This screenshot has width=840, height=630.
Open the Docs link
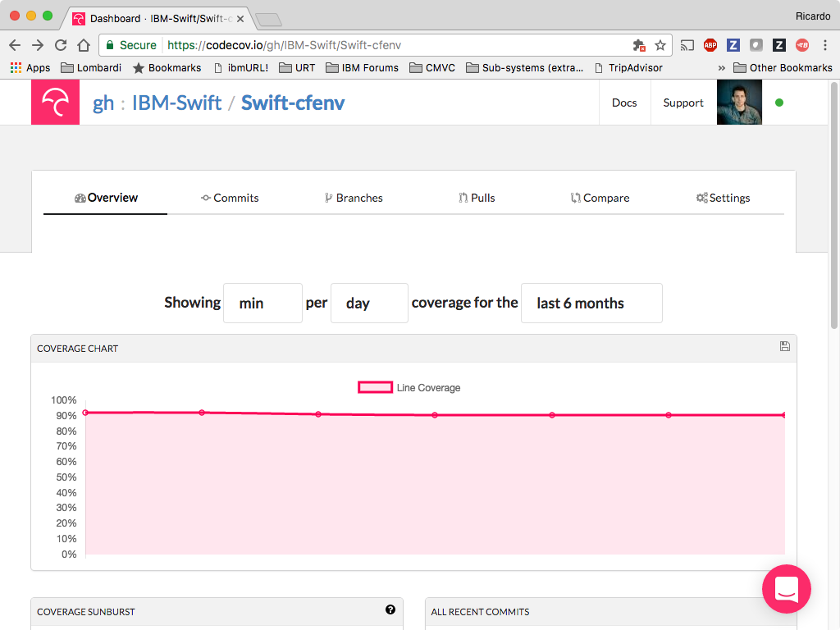click(624, 103)
